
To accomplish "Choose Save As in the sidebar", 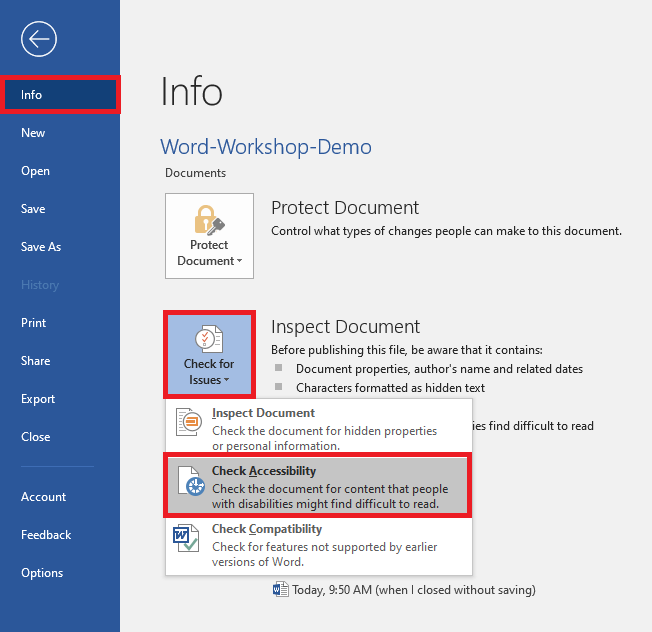I will point(41,247).
